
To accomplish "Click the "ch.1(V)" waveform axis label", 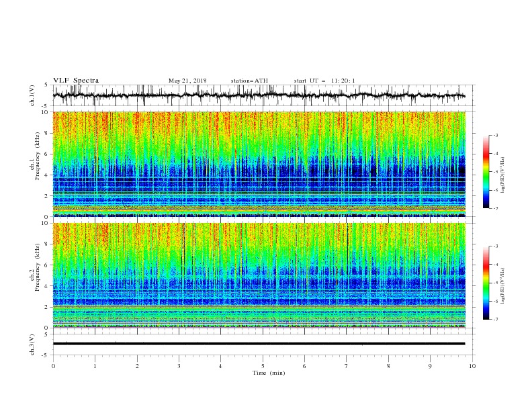I will point(32,95).
